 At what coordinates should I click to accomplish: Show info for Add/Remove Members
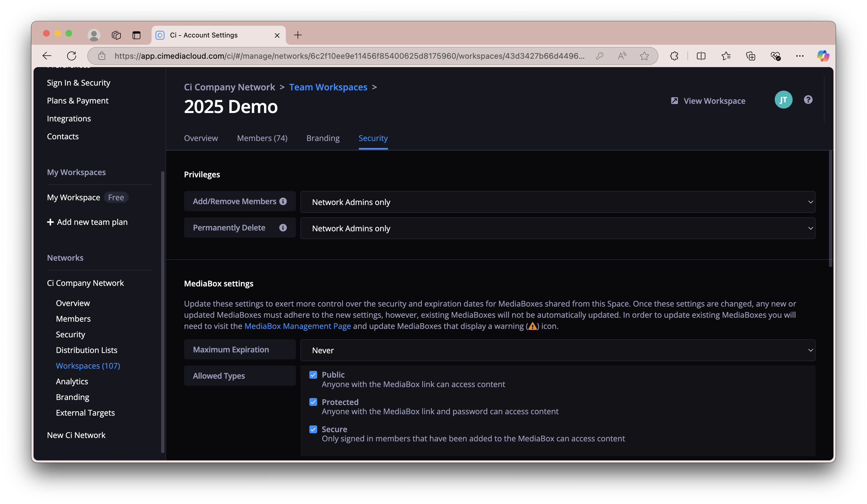tap(283, 201)
